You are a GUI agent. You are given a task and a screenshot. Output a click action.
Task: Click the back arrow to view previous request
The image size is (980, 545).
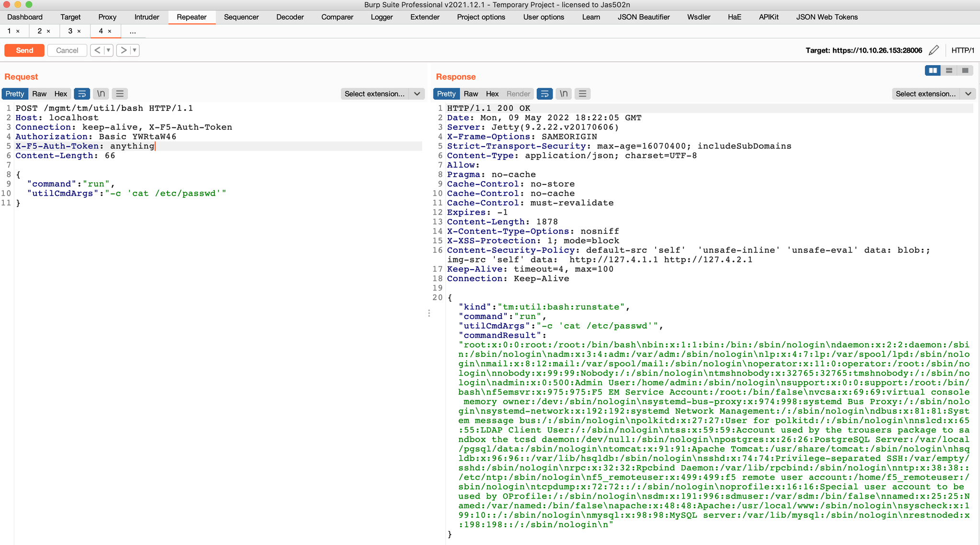(x=97, y=50)
